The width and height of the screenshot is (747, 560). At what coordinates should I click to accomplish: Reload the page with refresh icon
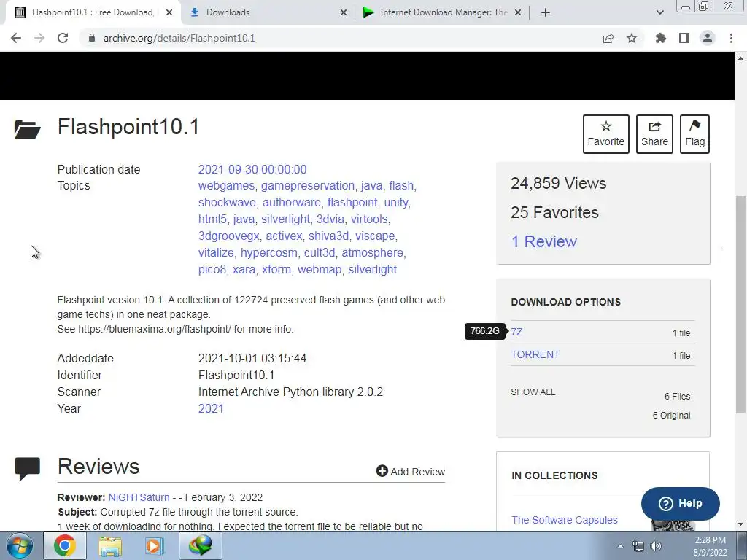pos(63,38)
